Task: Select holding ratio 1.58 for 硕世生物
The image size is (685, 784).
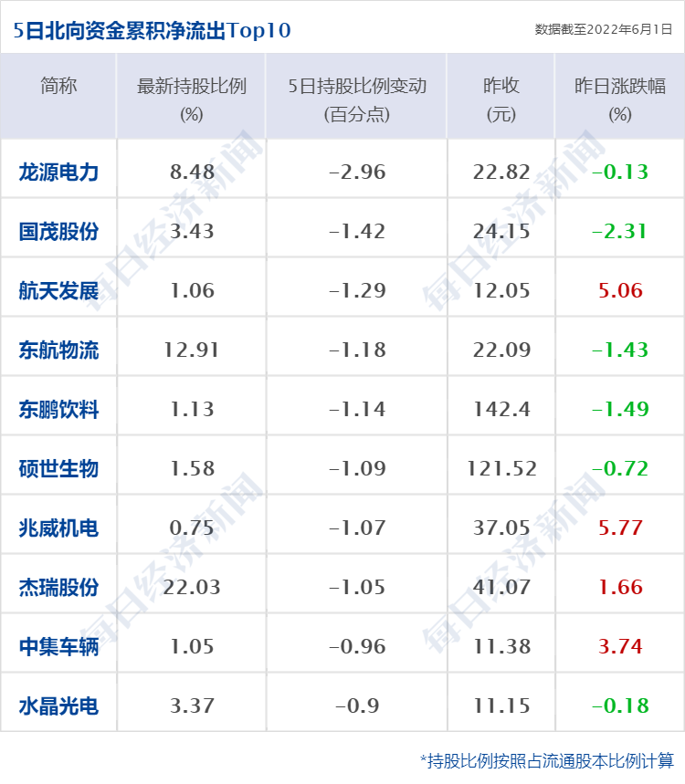Action: pyautogui.click(x=192, y=468)
